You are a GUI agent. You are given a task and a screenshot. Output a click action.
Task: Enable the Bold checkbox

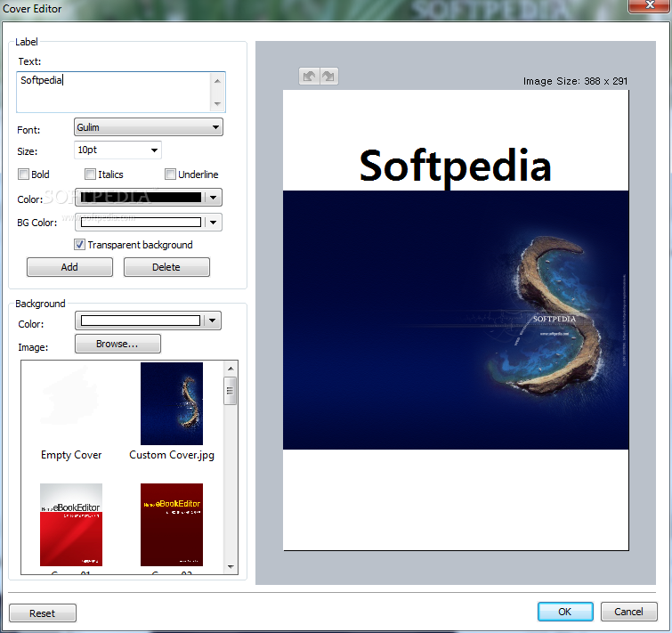pos(23,174)
